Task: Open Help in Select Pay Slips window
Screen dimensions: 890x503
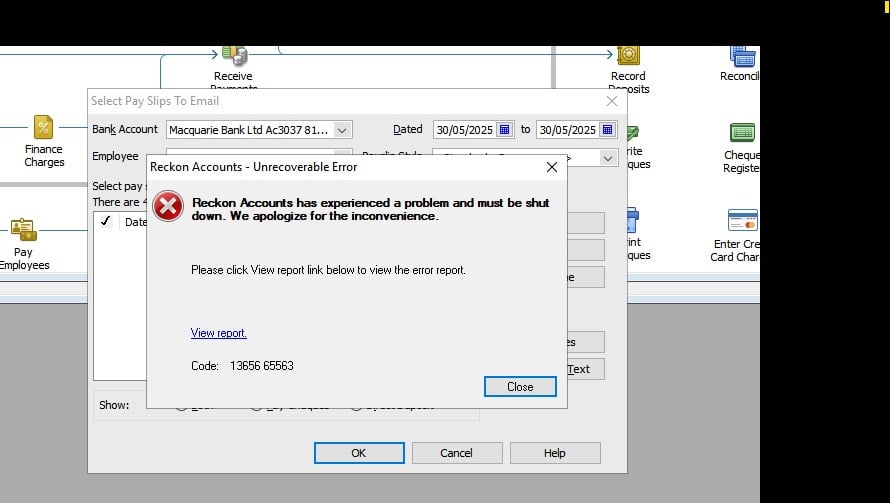Action: pos(555,453)
